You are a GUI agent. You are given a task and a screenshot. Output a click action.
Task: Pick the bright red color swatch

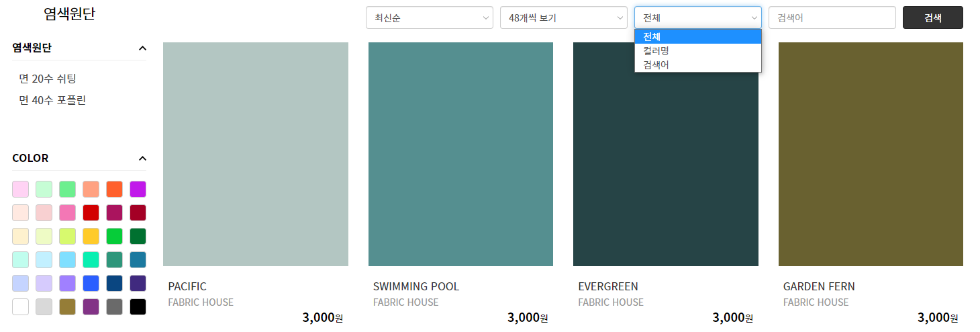(x=91, y=213)
